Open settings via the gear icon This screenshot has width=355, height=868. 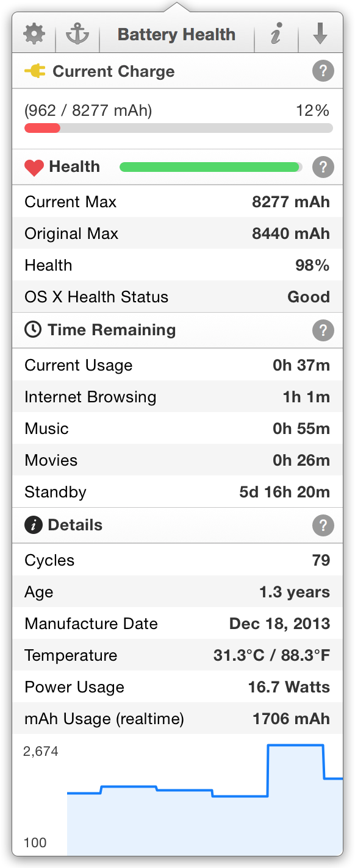click(34, 34)
